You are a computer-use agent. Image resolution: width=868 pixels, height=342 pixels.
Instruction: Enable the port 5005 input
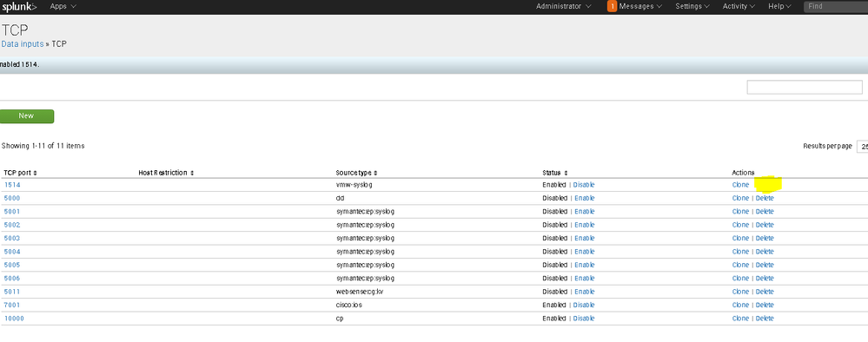[x=585, y=265]
